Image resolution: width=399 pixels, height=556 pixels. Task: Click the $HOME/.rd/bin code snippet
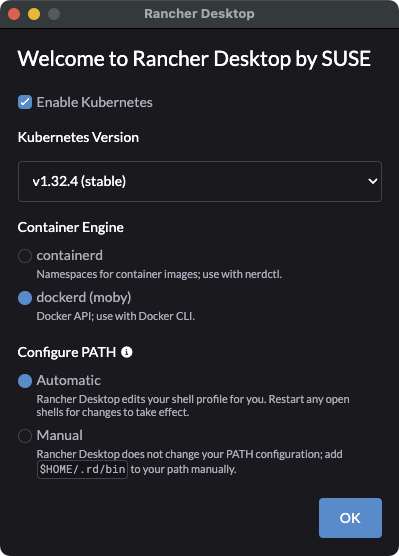(x=82, y=469)
